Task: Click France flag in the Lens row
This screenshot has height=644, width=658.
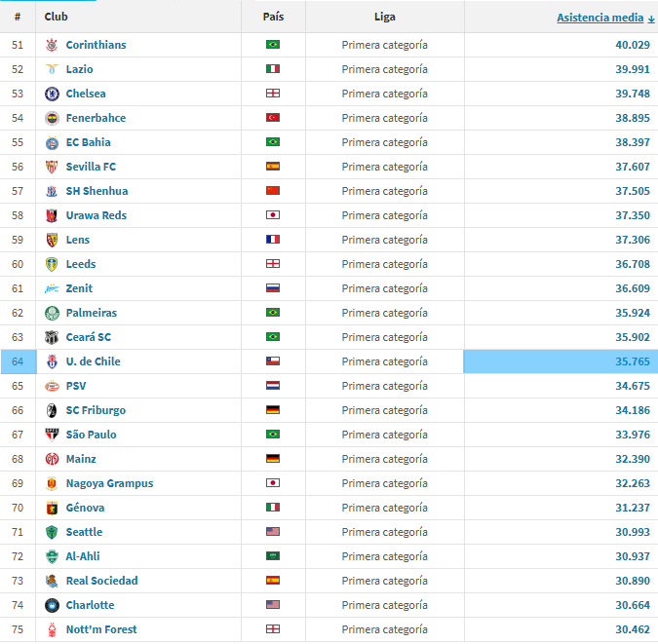Action: (x=273, y=240)
